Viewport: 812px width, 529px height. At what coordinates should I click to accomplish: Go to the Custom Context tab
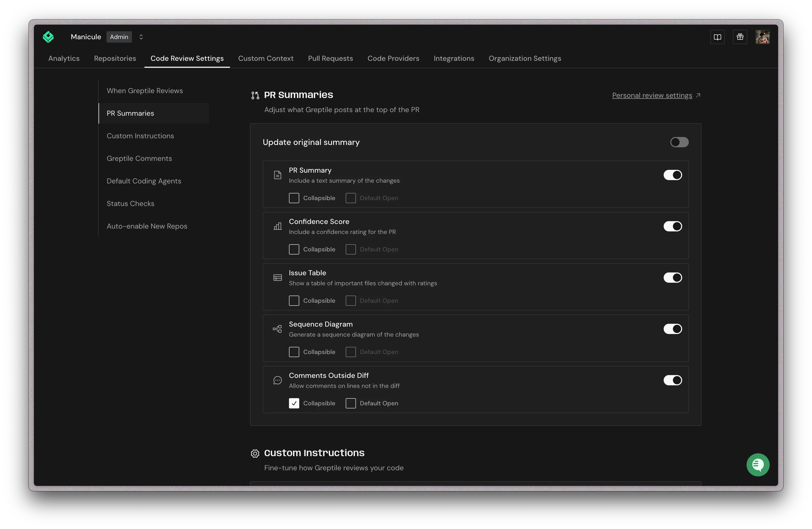266,58
